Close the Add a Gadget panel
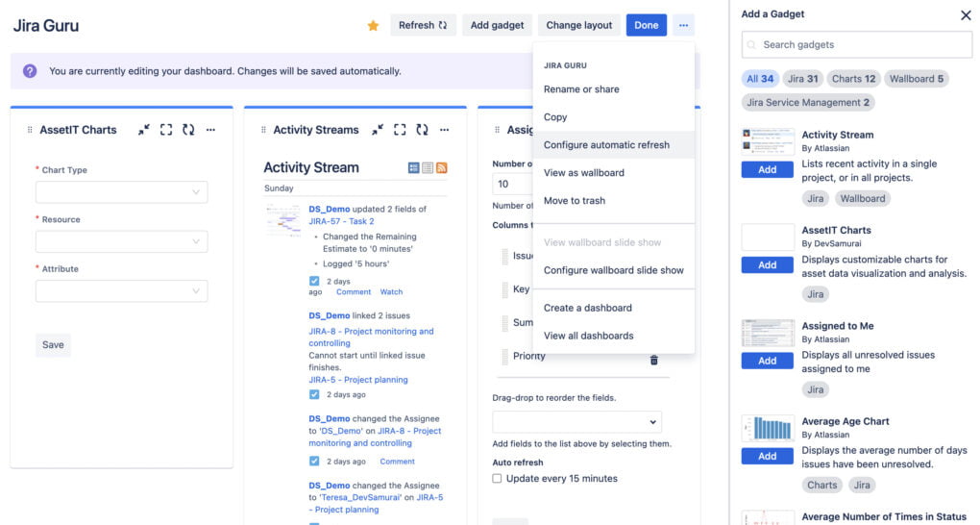980x525 pixels. pyautogui.click(x=966, y=15)
